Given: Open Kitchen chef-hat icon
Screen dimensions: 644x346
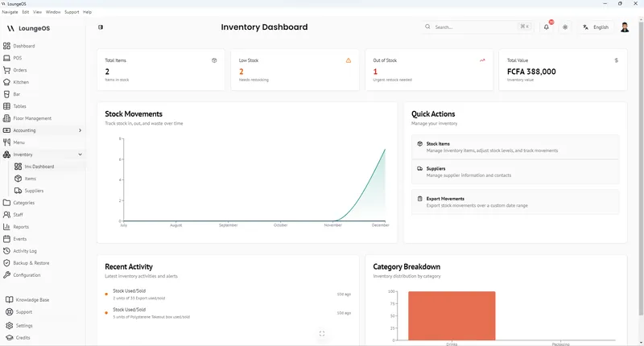Looking at the screenshot, I should [6, 82].
